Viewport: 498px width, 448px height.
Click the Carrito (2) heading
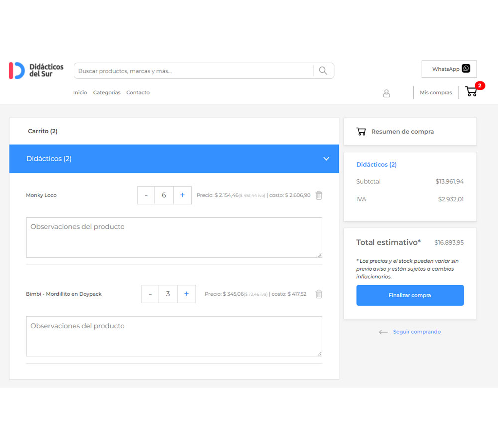(42, 131)
